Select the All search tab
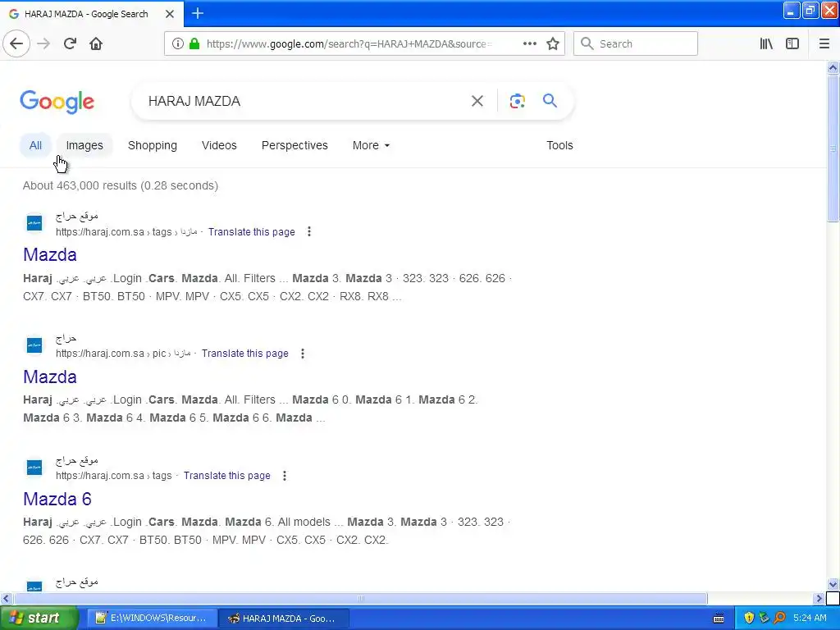Image resolution: width=840 pixels, height=630 pixels. pos(35,145)
